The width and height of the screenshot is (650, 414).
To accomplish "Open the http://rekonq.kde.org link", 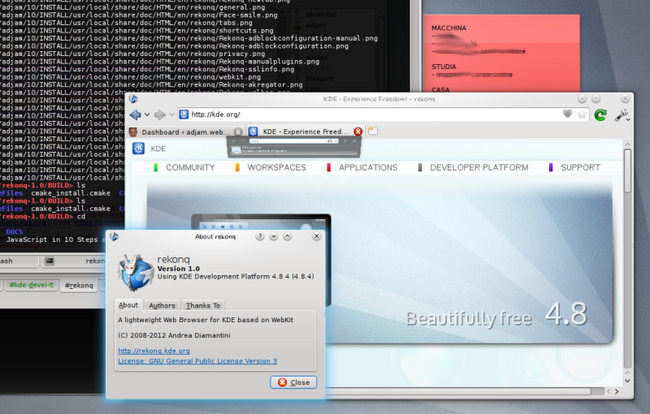I will coord(154,351).
